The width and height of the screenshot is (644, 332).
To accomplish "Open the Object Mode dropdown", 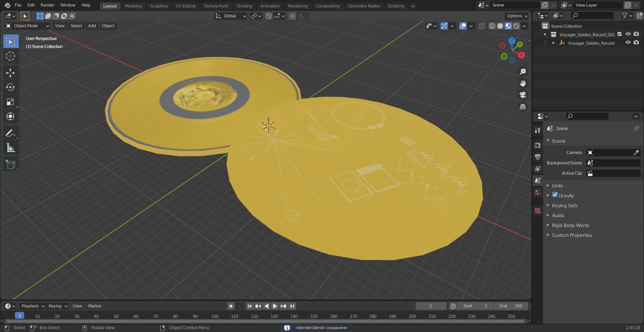I will pyautogui.click(x=27, y=26).
